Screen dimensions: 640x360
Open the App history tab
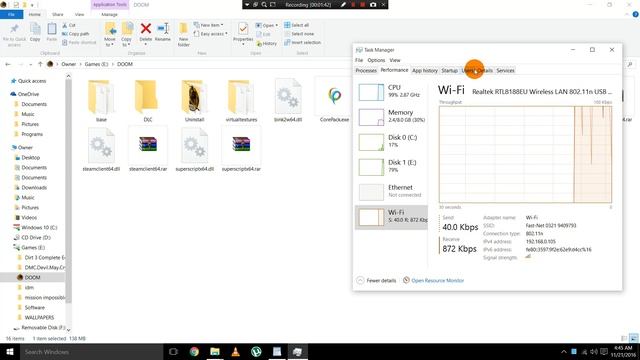425,71
